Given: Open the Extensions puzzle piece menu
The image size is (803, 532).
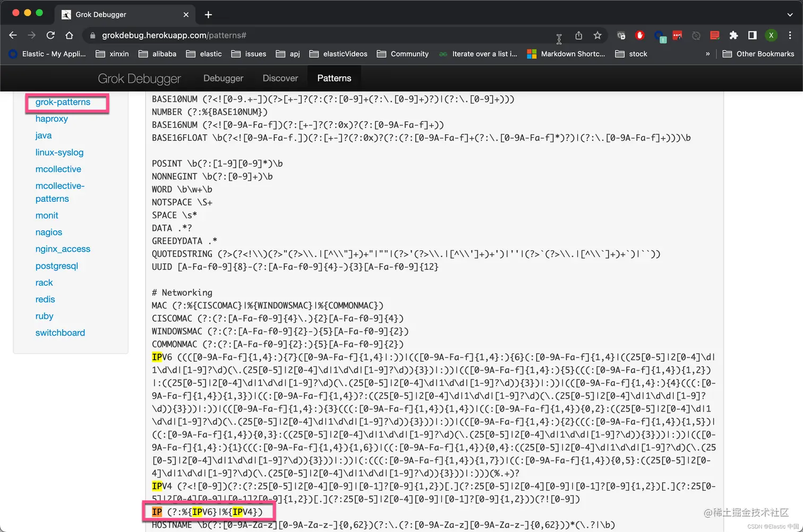Looking at the screenshot, I should pos(733,35).
